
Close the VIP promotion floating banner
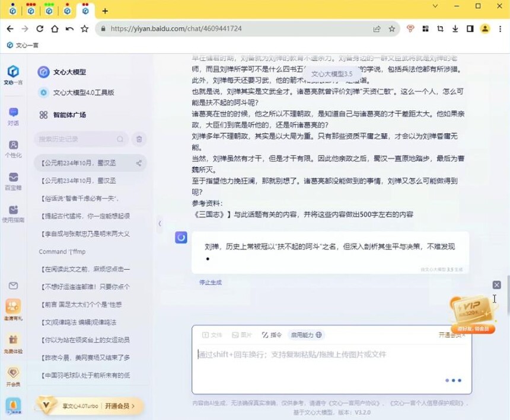pos(496,285)
